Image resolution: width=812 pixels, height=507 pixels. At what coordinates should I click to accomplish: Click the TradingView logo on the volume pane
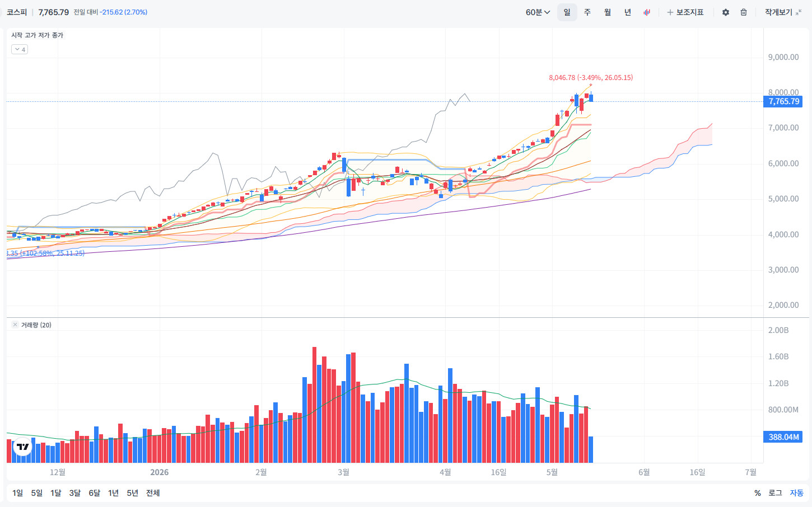point(22,447)
